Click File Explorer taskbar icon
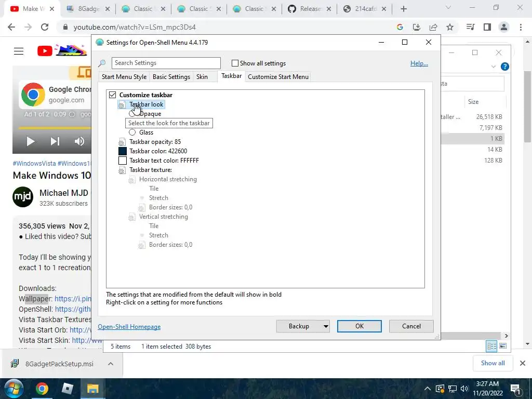This screenshot has height=399, width=532. click(x=92, y=389)
